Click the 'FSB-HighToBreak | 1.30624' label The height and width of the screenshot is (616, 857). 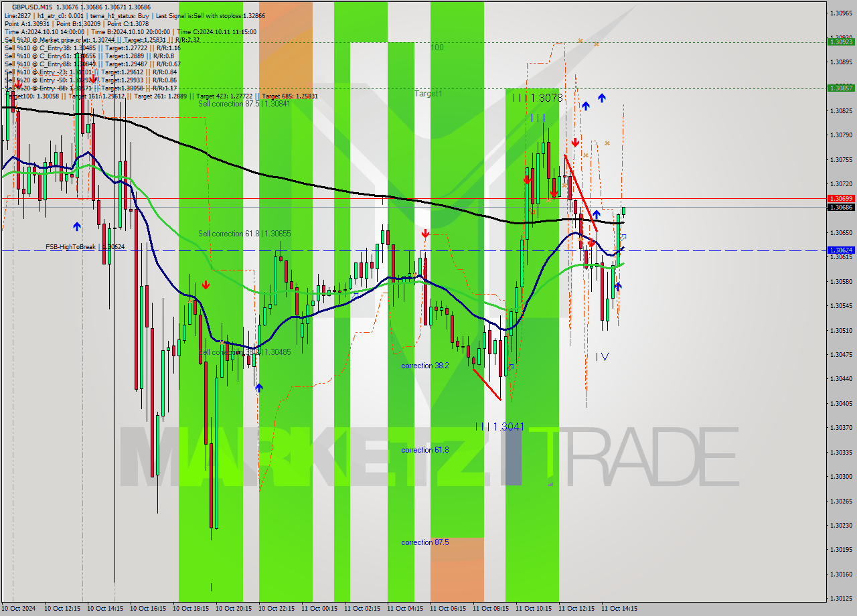85,247
